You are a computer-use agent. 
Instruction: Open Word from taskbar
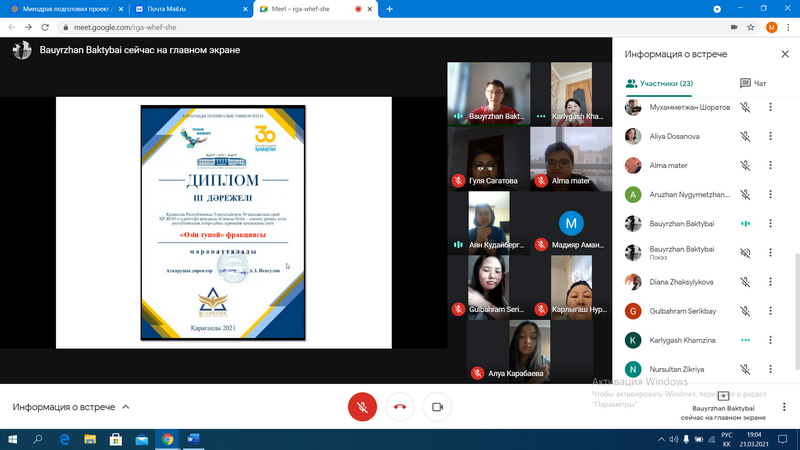point(193,439)
